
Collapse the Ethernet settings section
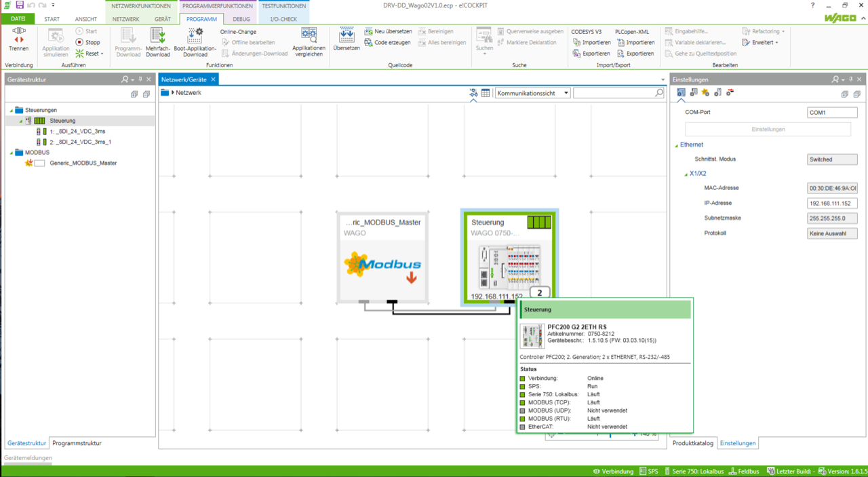pos(675,145)
